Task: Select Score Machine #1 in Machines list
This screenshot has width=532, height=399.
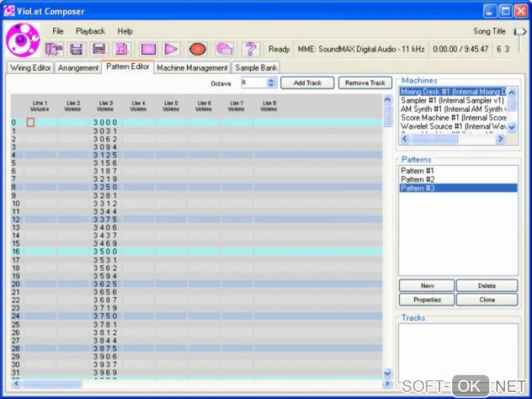Action: [453, 118]
